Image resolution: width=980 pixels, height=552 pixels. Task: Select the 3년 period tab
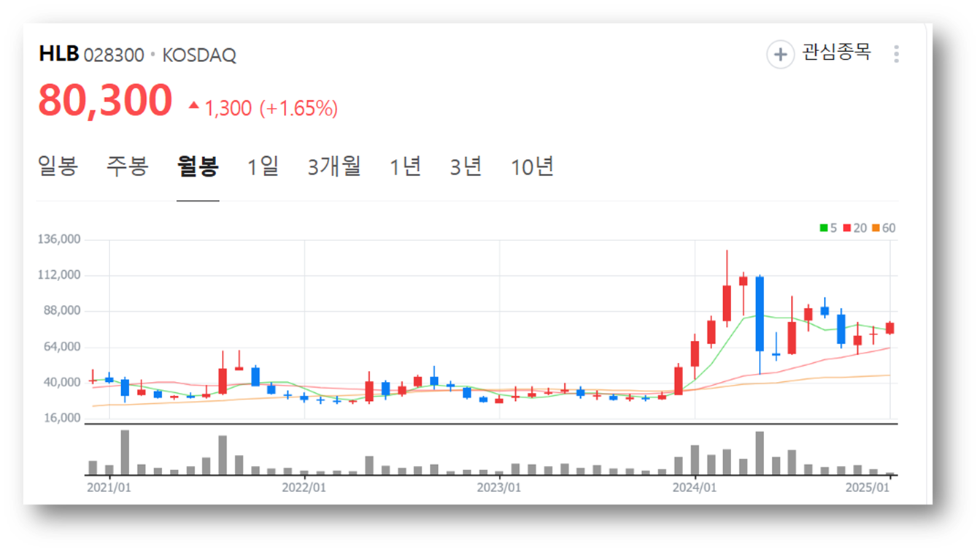click(466, 166)
